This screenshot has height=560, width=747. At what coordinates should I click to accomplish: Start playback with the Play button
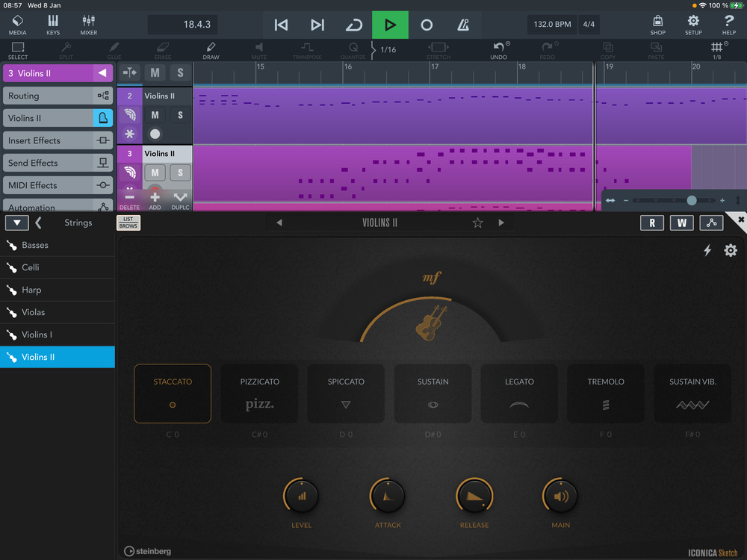coord(390,25)
